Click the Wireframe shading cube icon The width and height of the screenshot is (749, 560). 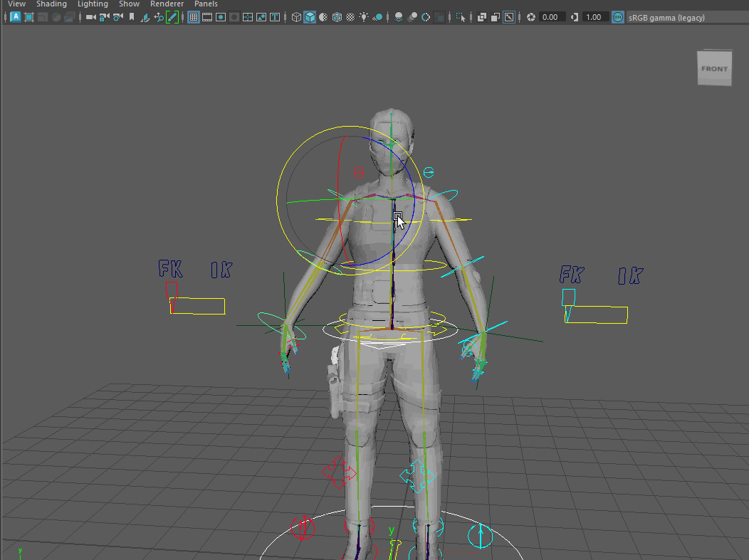pos(296,17)
